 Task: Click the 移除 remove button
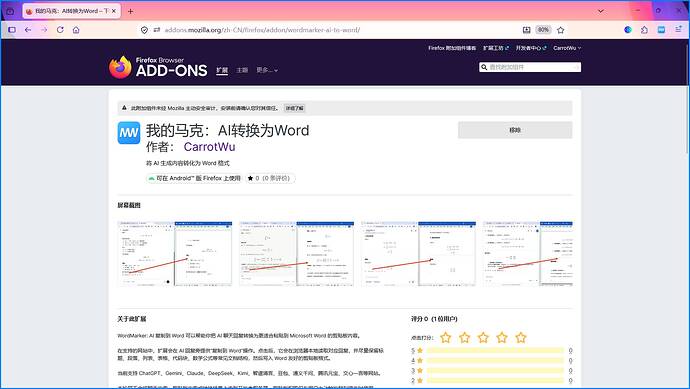point(515,130)
